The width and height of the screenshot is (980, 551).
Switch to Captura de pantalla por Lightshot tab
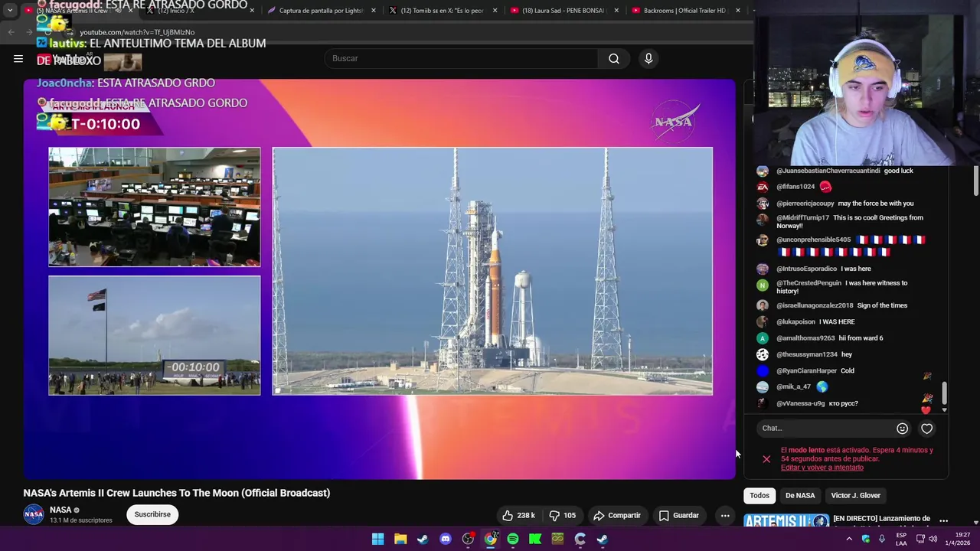click(x=321, y=11)
